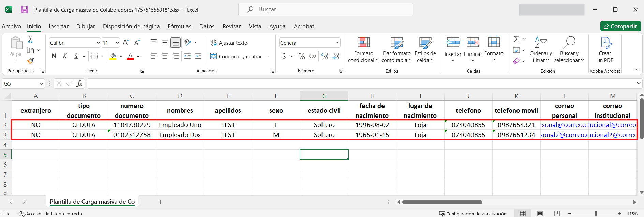Image resolution: width=644 pixels, height=217 pixels.
Task: Toggle bold N formatting
Action: point(54,56)
